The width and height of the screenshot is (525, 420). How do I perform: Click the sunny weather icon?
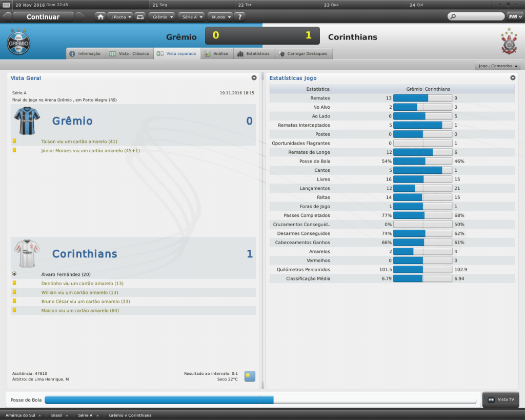(x=250, y=376)
